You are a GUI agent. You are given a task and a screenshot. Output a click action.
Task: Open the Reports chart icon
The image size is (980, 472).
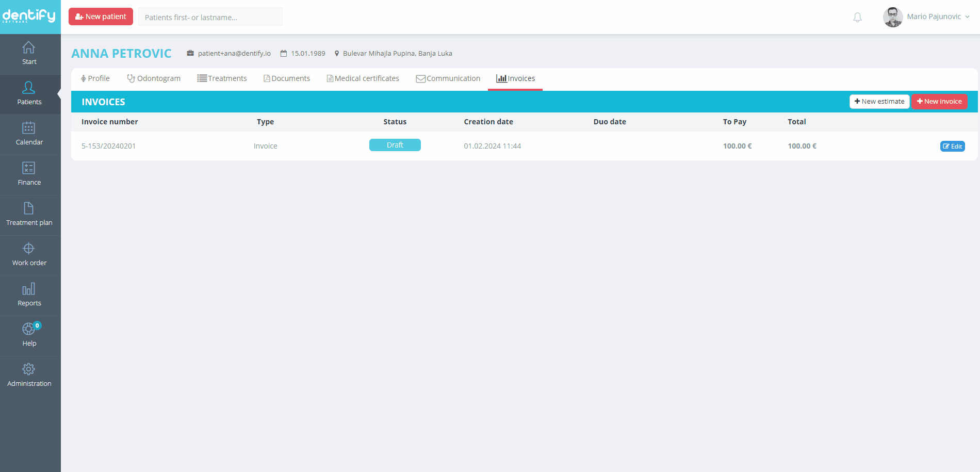[29, 289]
